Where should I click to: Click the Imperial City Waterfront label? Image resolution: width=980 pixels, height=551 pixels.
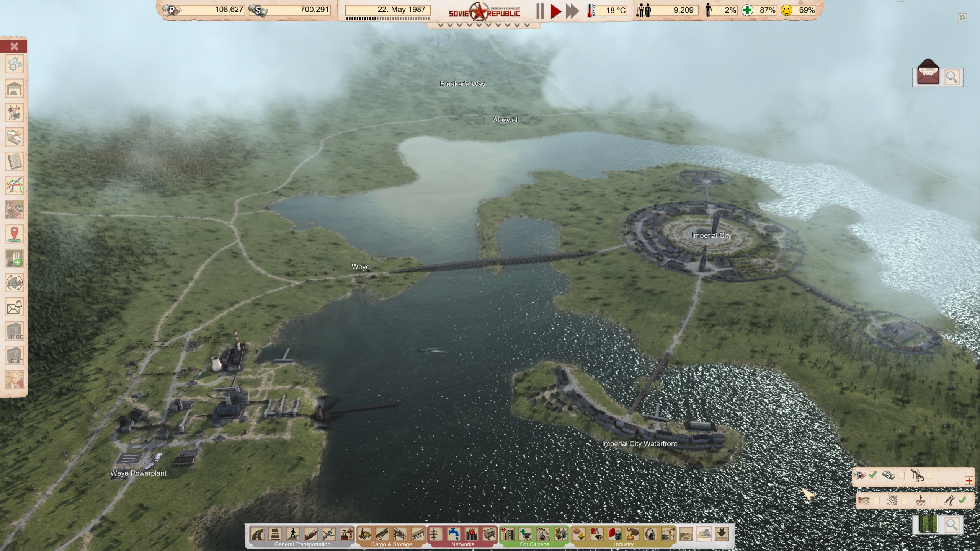tap(639, 443)
